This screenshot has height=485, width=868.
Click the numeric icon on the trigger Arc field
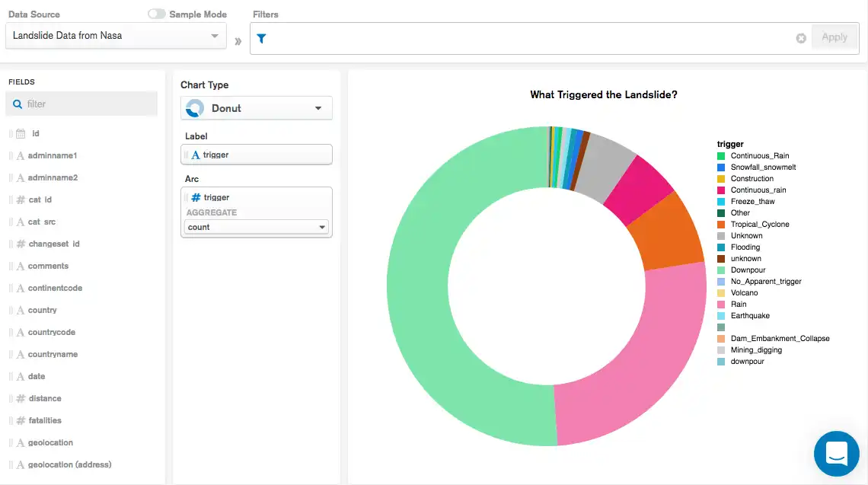click(196, 196)
